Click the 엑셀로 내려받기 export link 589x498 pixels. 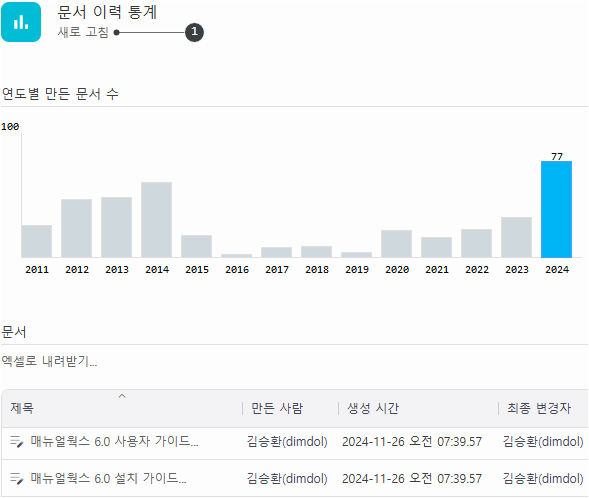click(49, 361)
